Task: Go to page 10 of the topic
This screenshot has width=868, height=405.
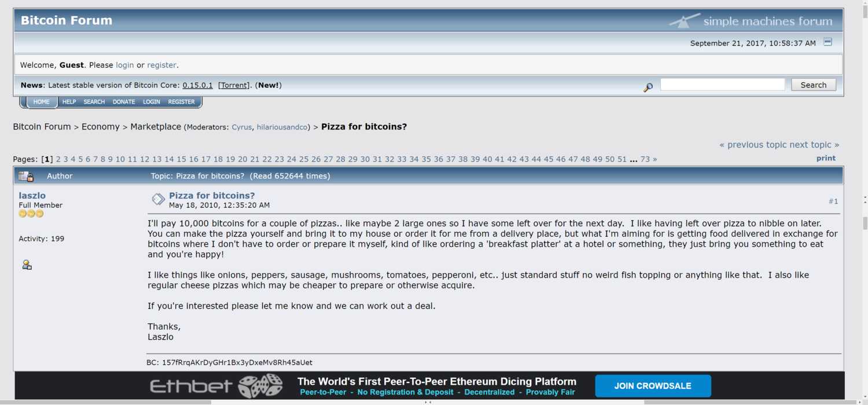Action: point(120,159)
